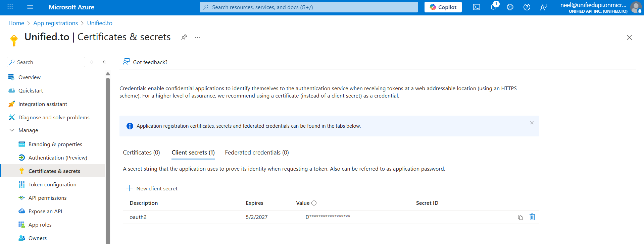Switch to Federated credentials tab
644x244 pixels.
[x=257, y=152]
